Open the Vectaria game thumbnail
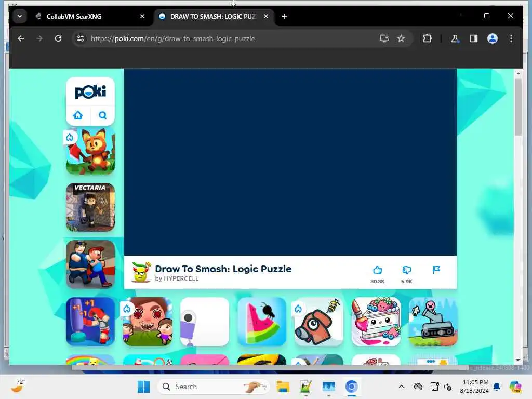The width and height of the screenshot is (532, 399). click(90, 207)
